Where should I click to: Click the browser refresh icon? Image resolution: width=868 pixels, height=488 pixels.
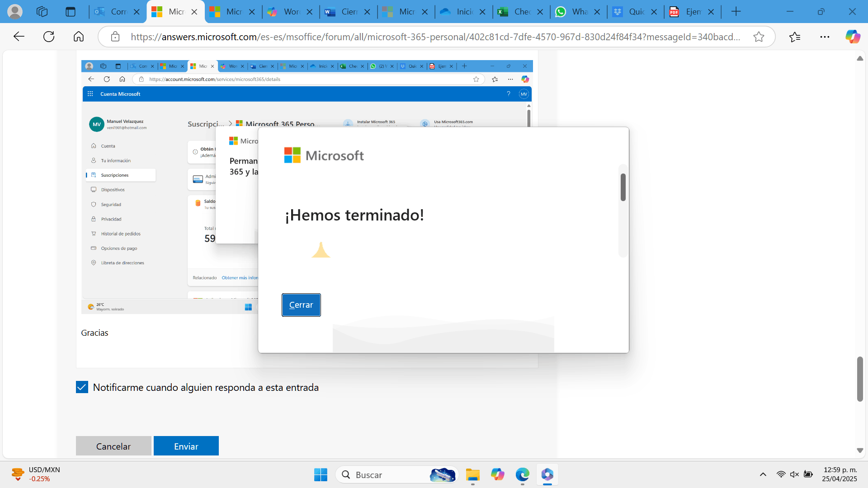49,37
